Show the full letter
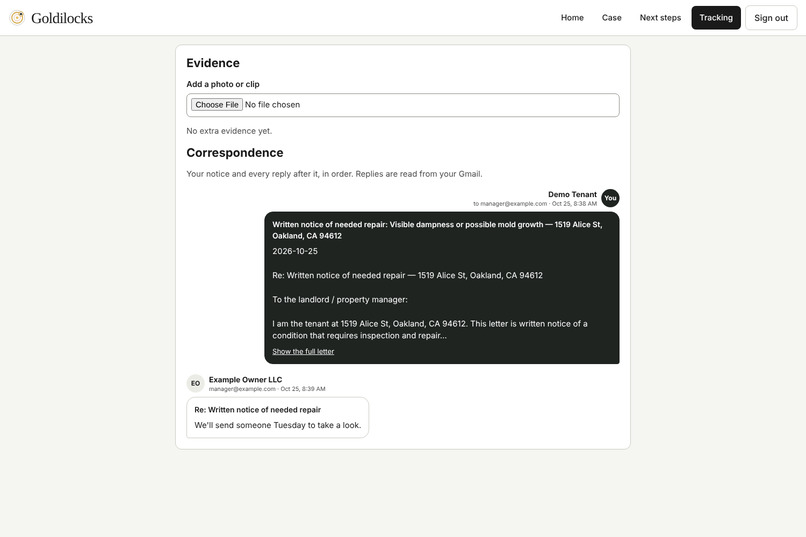Viewport: 806px width, 537px height. pos(303,351)
